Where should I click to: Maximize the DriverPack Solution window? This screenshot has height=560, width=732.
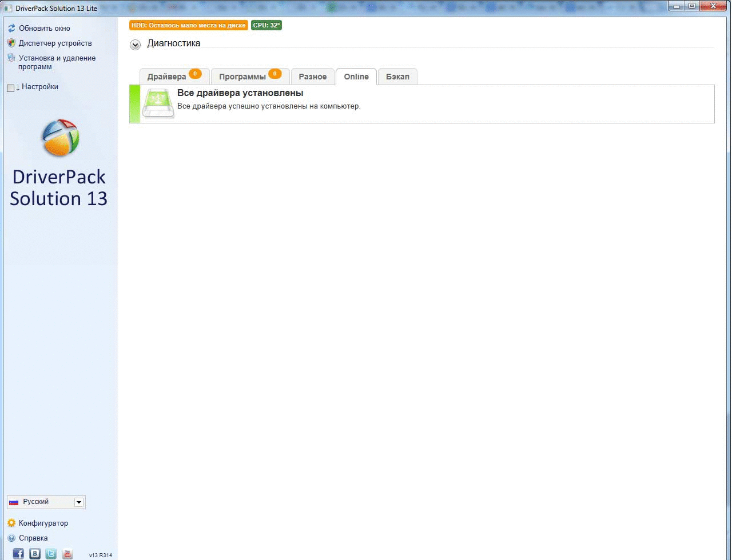tap(693, 6)
